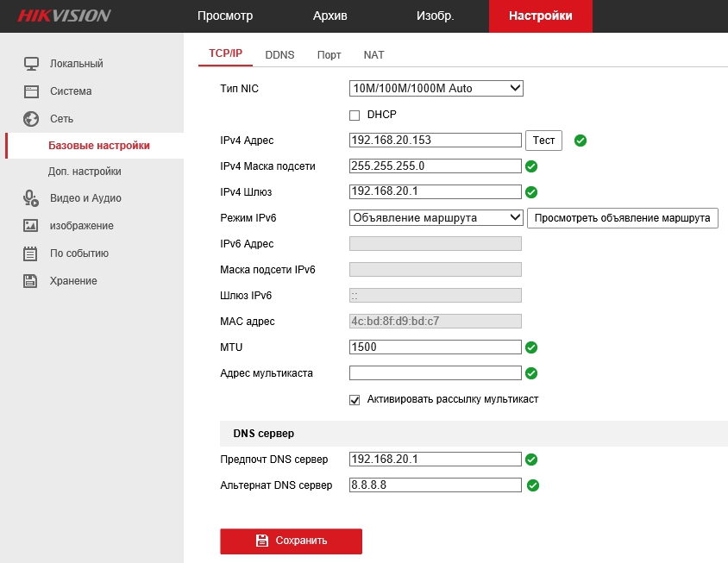Go to the Архив top menu
Image resolution: width=728 pixels, height=563 pixels.
[x=329, y=16]
